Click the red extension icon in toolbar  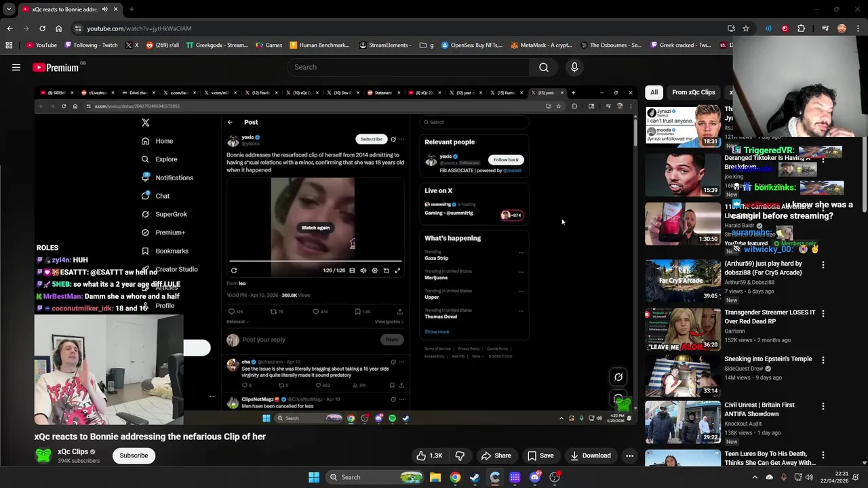click(x=785, y=28)
